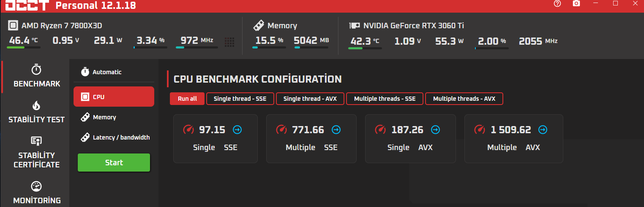Click the Stability Test flame icon
The width and height of the screenshot is (644, 207).
coord(37,105)
